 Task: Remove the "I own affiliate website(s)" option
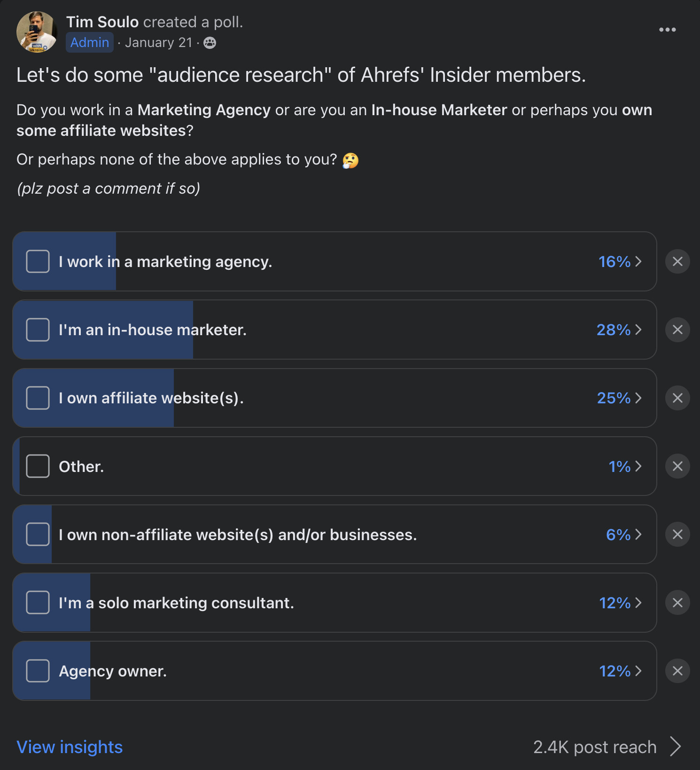677,398
